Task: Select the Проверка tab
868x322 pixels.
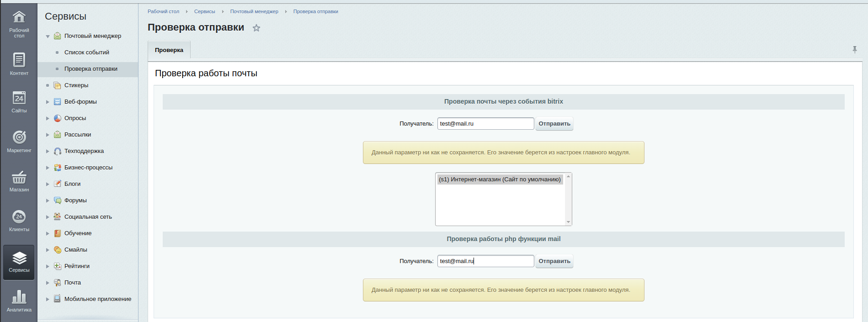Action: pos(169,50)
